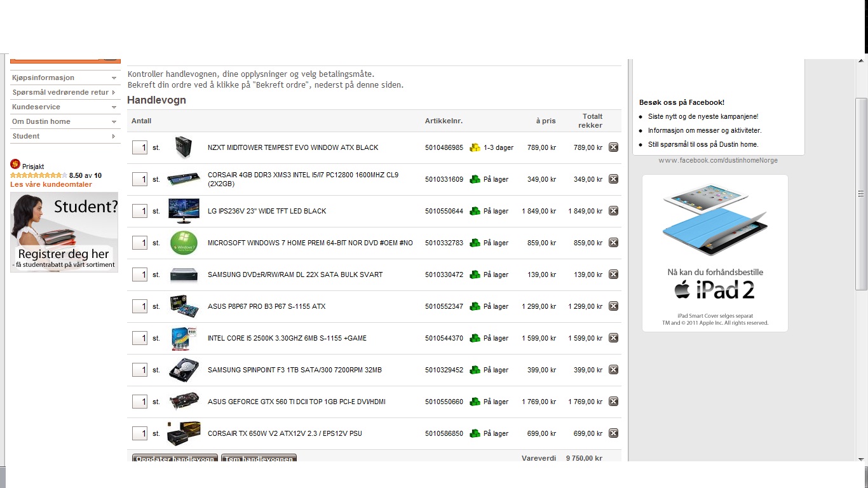The image size is (868, 488).
Task: Click Oppdater handlevogn button
Action: (x=175, y=458)
